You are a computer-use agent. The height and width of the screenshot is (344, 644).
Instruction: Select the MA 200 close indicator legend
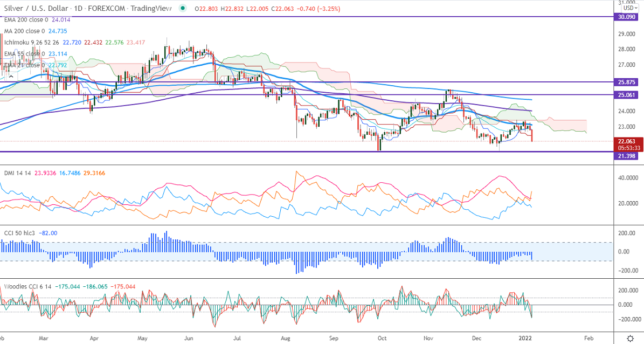(x=25, y=31)
